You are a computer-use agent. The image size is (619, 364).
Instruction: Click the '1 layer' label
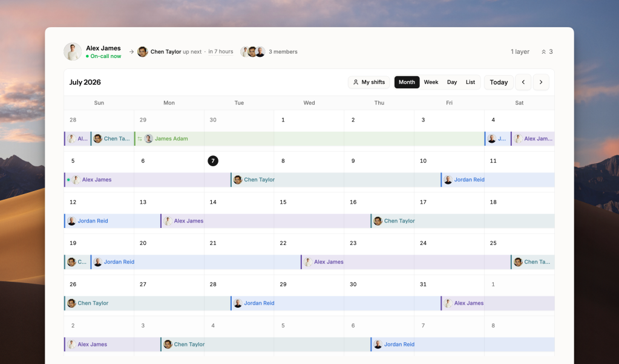(x=520, y=51)
